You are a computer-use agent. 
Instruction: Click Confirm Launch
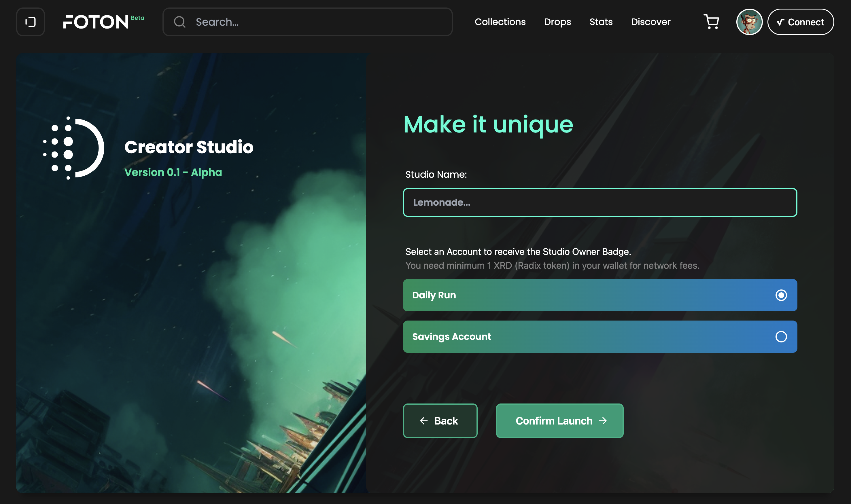(x=559, y=421)
